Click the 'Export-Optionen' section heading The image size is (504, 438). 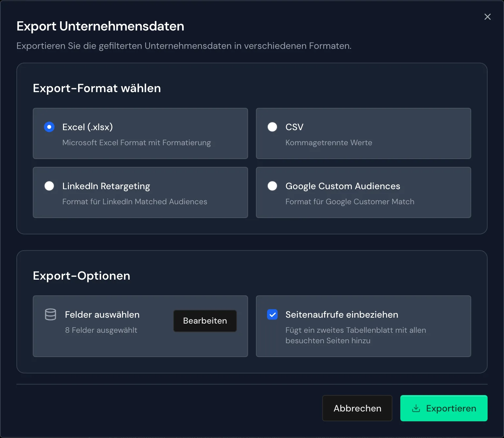coord(81,276)
